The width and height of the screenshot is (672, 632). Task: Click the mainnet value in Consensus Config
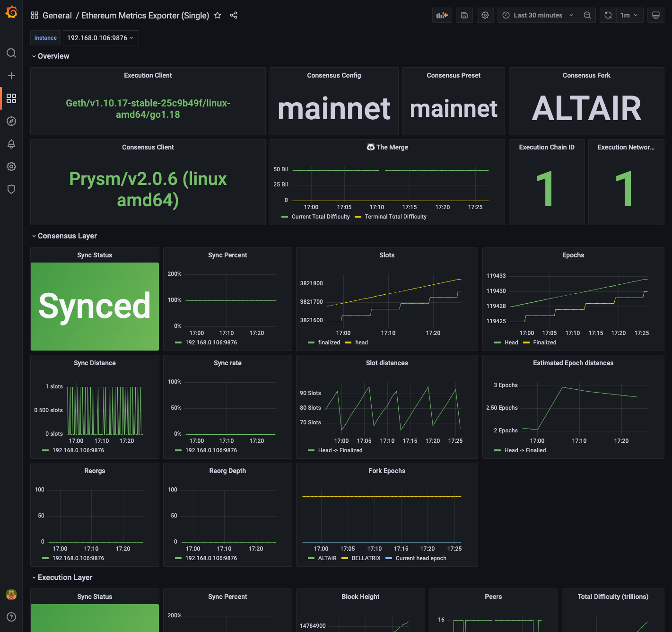(x=334, y=109)
